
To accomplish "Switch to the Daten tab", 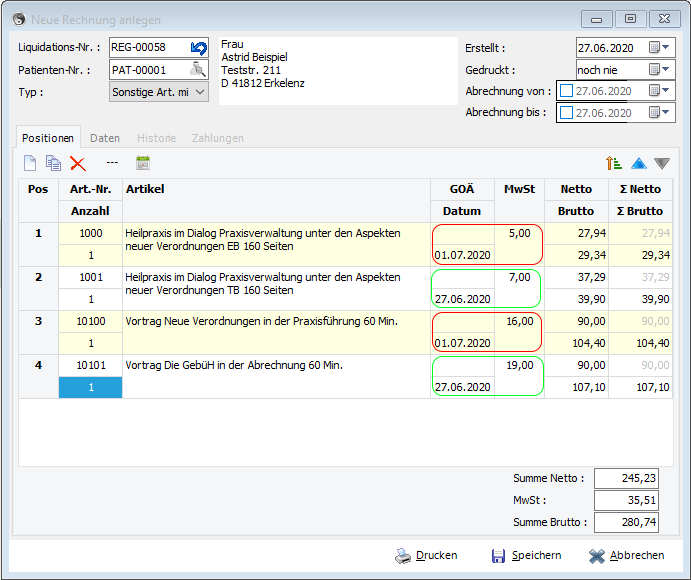I will point(104,138).
